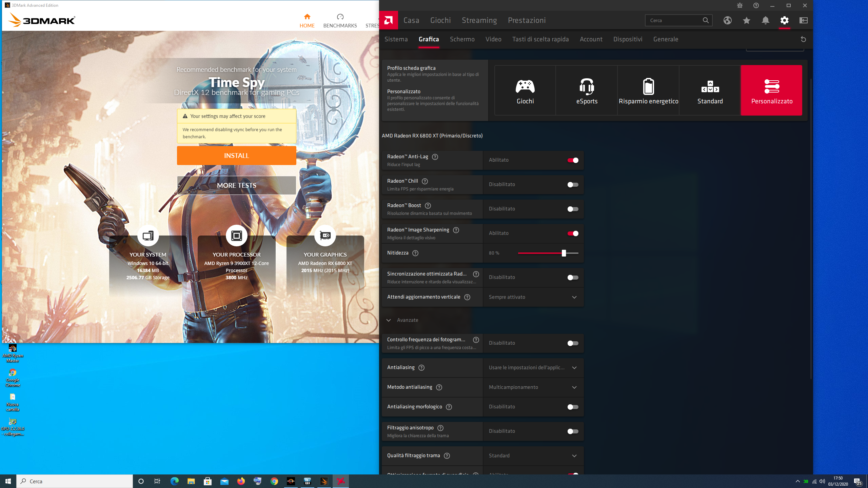Toggle the sidebar panel icon

(803, 20)
